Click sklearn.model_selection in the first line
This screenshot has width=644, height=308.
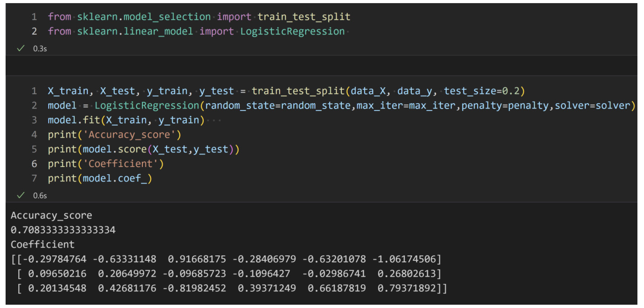144,17
